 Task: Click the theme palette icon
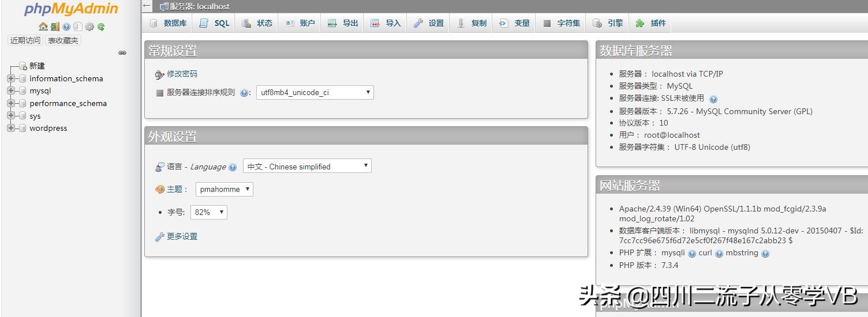click(160, 190)
